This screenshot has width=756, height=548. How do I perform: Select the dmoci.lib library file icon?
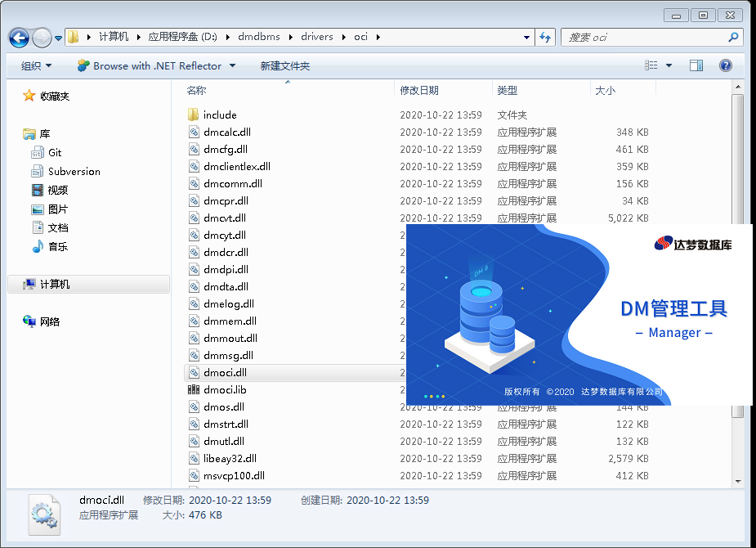(x=194, y=390)
